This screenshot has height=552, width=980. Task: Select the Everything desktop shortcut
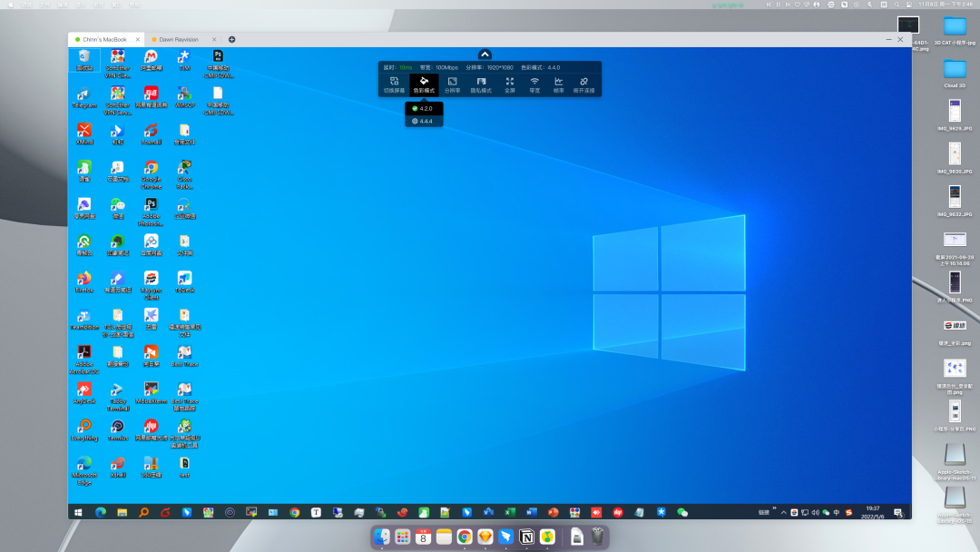click(84, 430)
